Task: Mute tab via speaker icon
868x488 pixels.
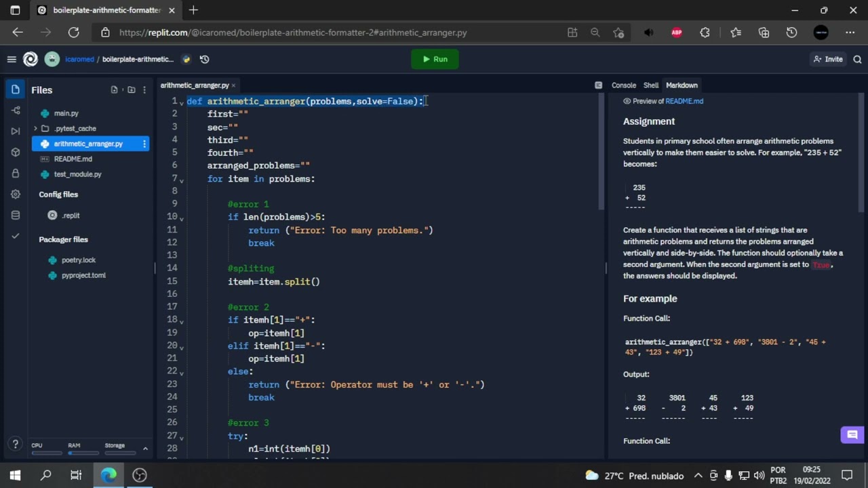Action: tap(648, 32)
